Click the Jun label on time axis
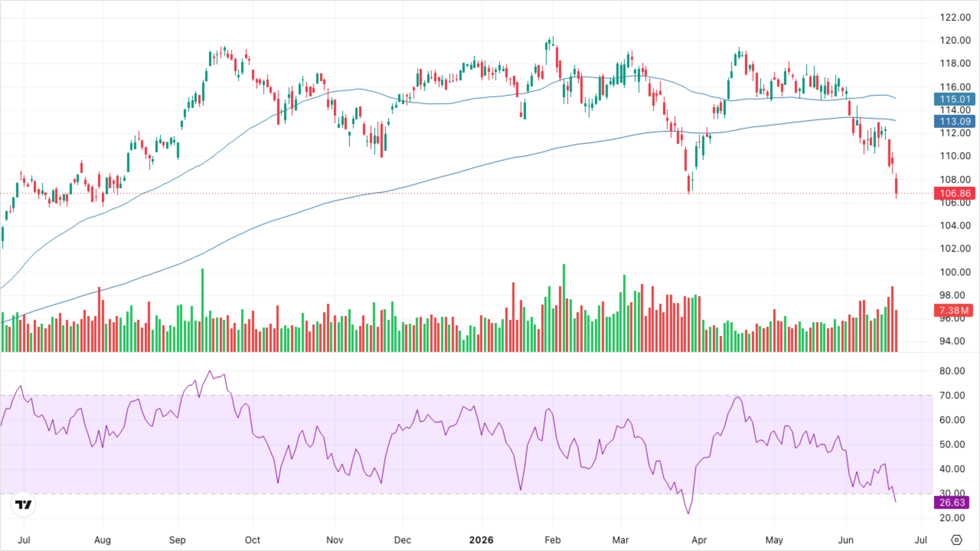Image resolution: width=980 pixels, height=551 pixels. [846, 540]
